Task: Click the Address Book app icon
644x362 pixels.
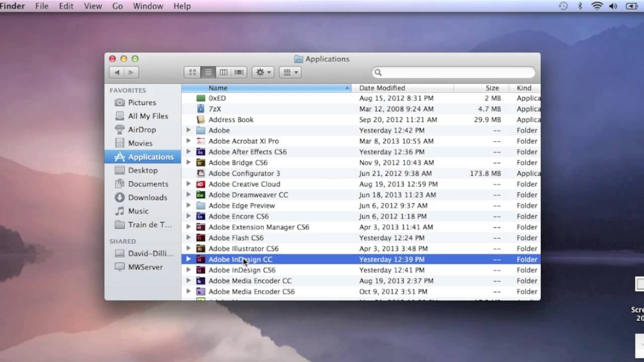Action: tap(201, 120)
